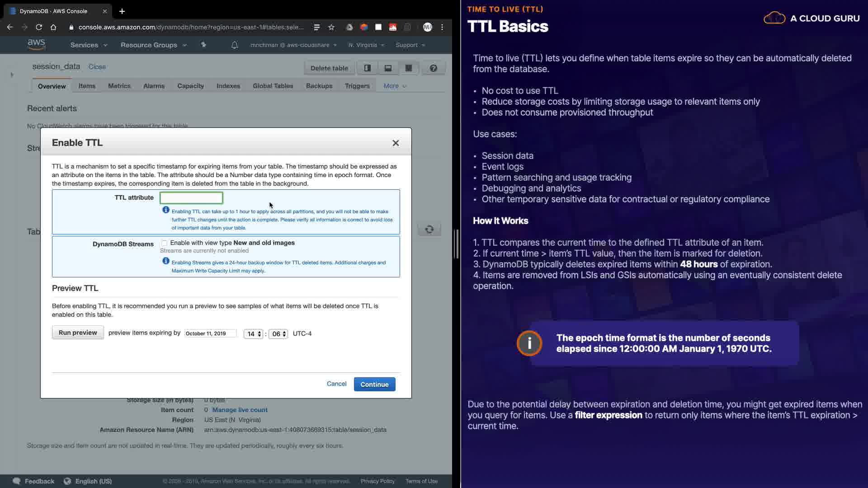Bookmark this page with the star icon

click(331, 27)
